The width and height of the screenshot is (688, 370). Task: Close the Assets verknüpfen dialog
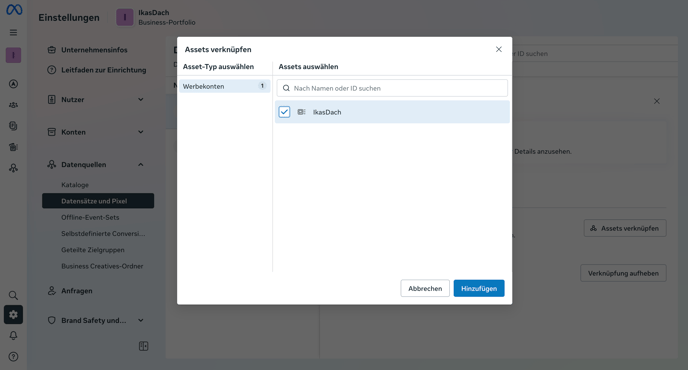coord(499,49)
